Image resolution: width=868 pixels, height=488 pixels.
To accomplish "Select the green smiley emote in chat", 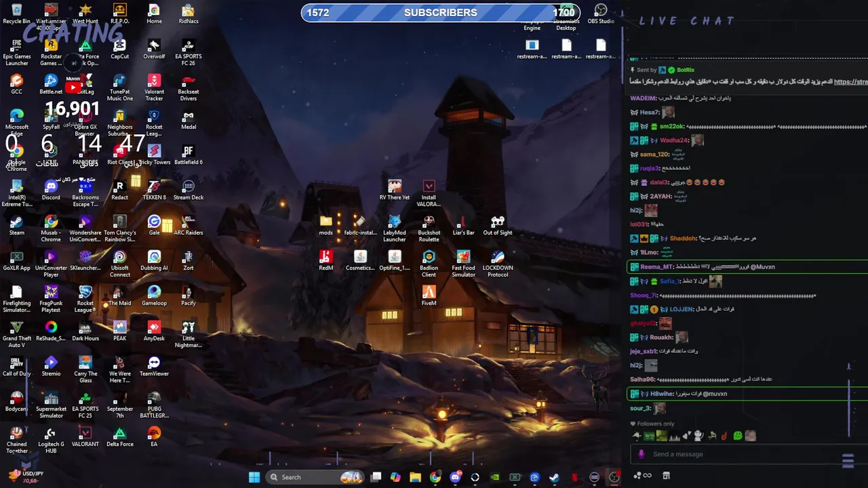I will tap(738, 436).
